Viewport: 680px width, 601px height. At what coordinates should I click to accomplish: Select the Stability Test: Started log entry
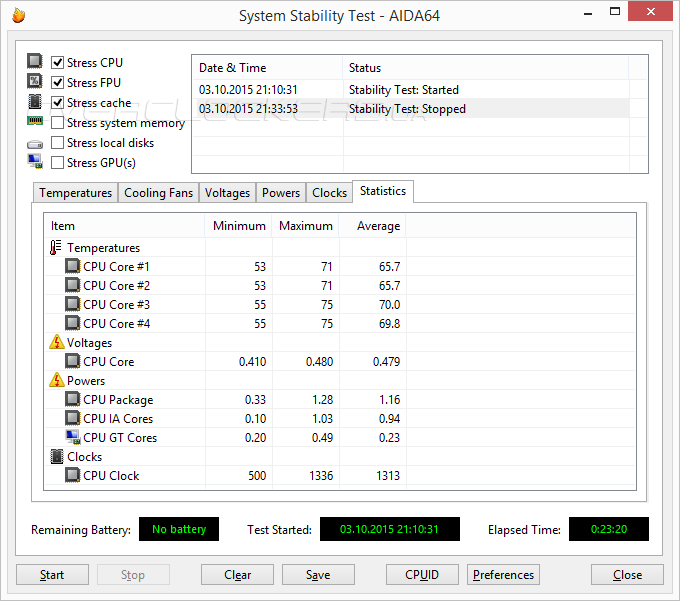tap(411, 90)
